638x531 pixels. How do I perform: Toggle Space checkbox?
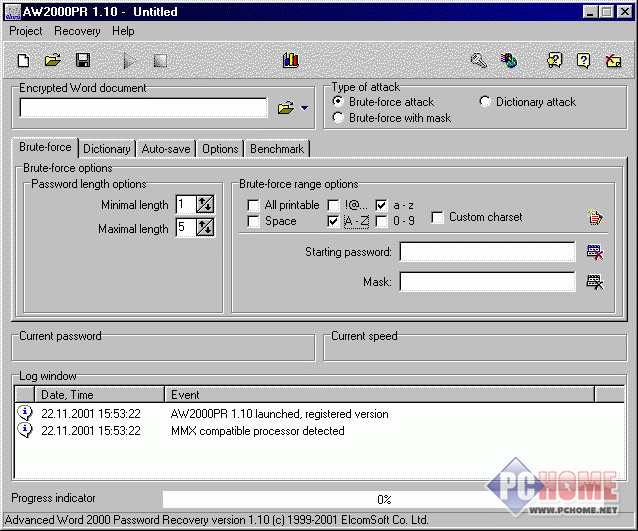pyautogui.click(x=253, y=221)
